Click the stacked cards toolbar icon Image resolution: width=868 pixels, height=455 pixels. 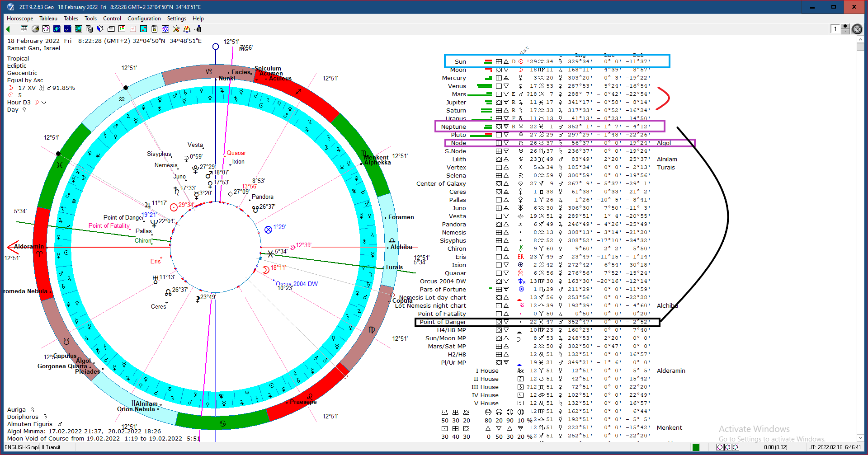[111, 29]
